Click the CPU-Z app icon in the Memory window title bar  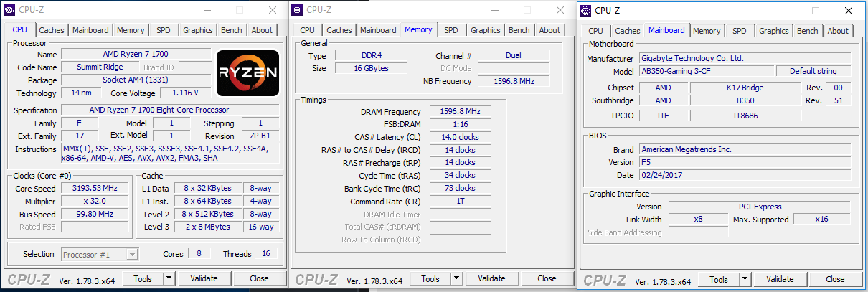[x=298, y=10]
